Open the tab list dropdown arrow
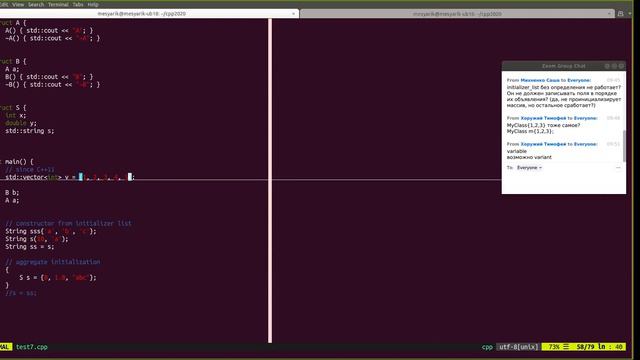 click(630, 13)
